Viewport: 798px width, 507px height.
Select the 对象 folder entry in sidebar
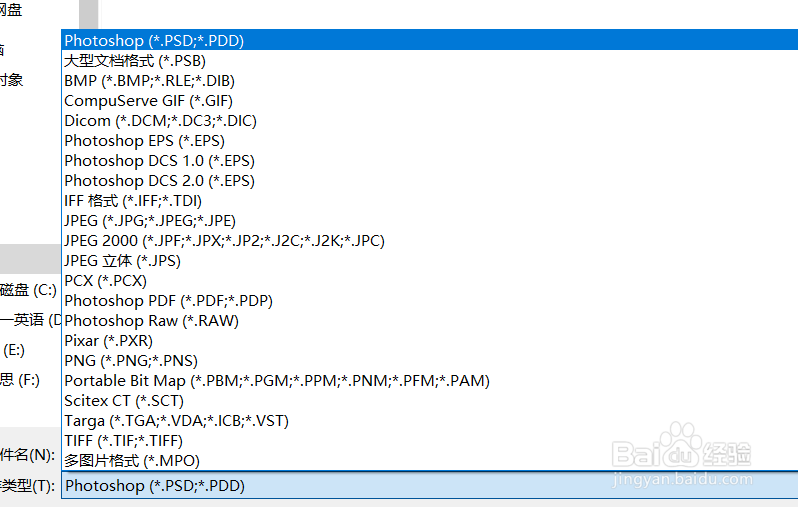coord(12,80)
